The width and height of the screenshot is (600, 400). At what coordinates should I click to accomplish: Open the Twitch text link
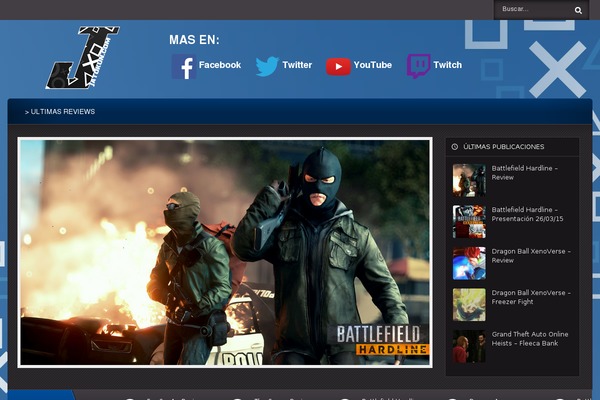[447, 65]
